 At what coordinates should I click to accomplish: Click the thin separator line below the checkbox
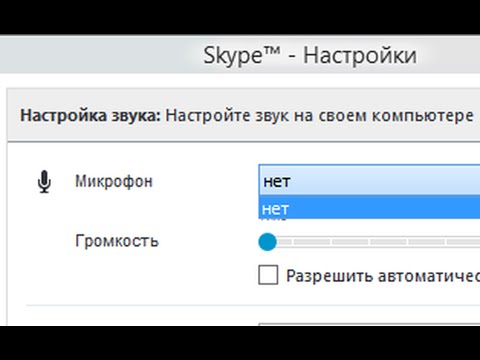pyautogui.click(x=253, y=305)
